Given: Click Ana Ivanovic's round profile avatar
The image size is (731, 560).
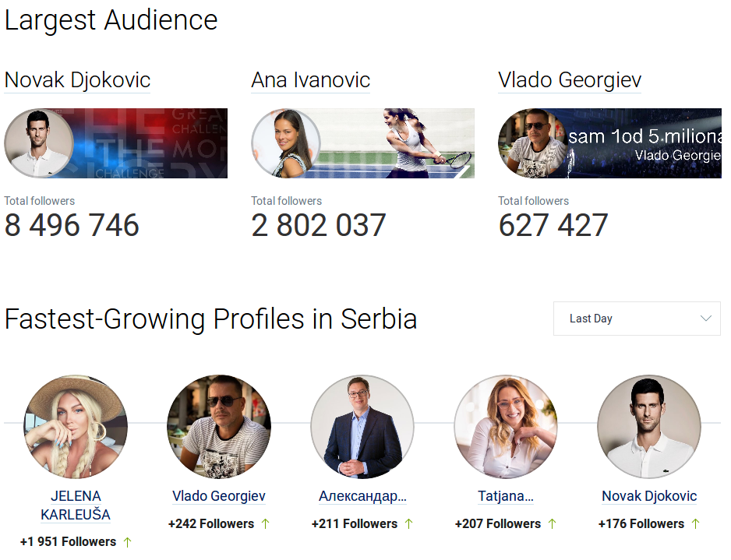Looking at the screenshot, I should click(x=286, y=143).
